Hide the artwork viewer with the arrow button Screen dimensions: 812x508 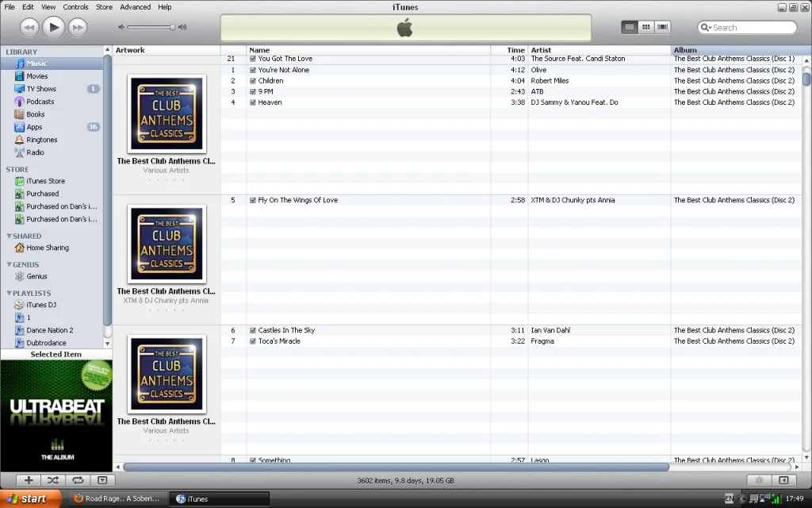click(x=102, y=480)
